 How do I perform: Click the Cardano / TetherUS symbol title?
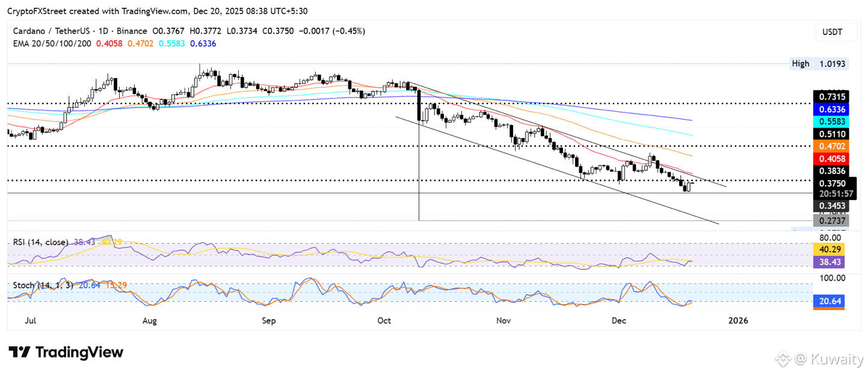click(x=51, y=31)
